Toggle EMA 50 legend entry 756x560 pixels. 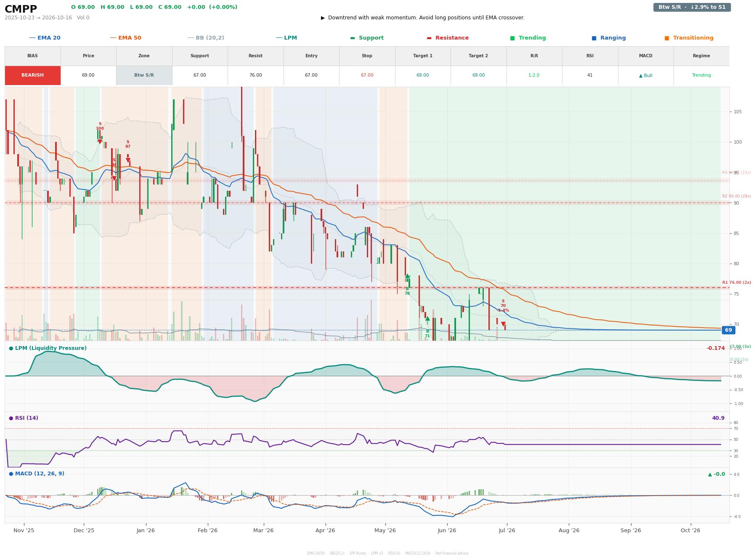[125, 38]
